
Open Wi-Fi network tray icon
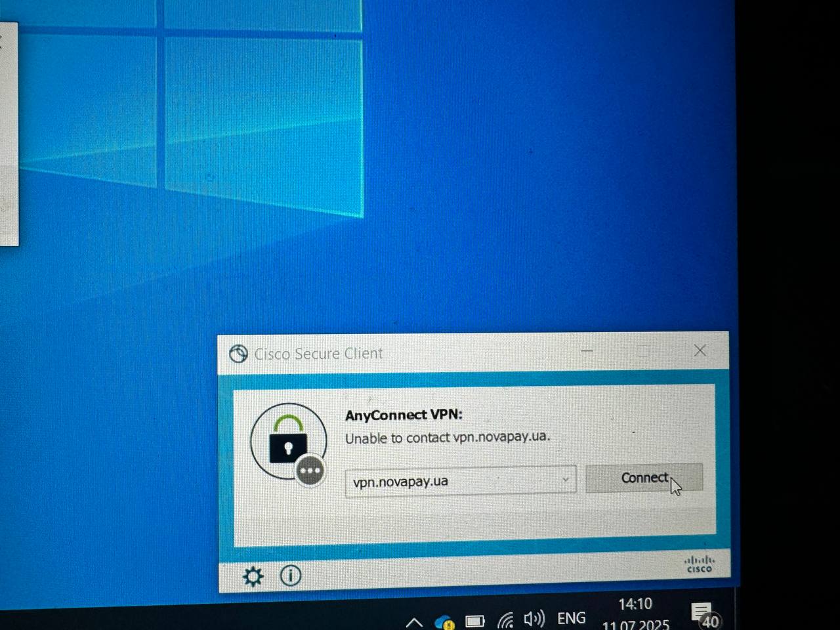pos(505,620)
